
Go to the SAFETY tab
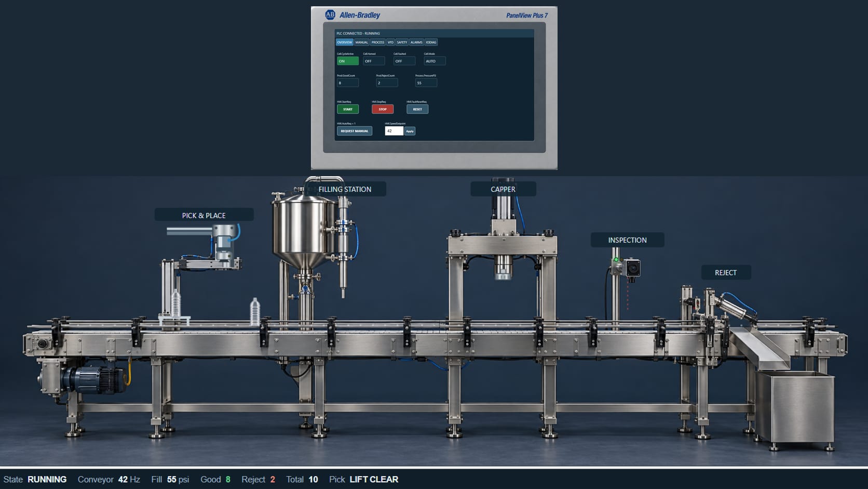point(402,42)
